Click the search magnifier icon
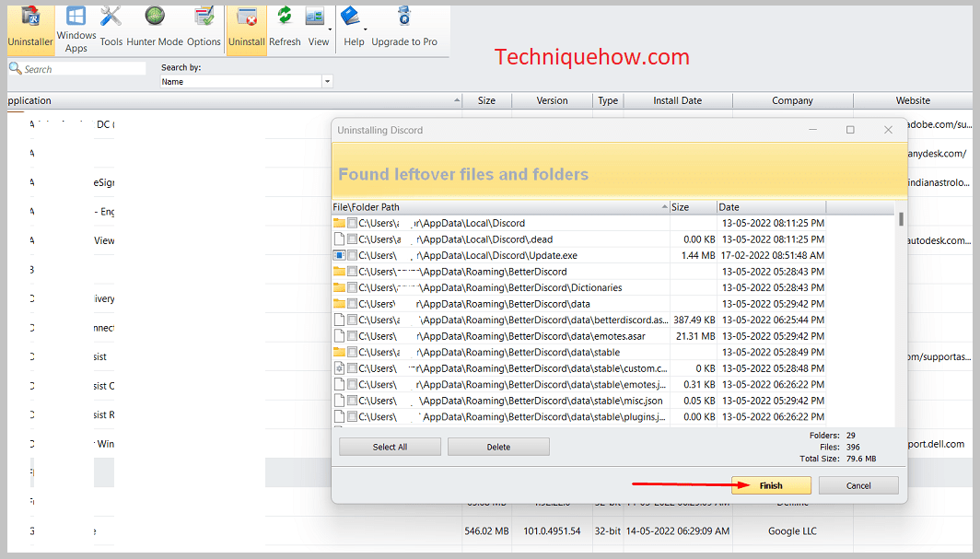Viewport: 980px width, 559px height. 15,68
